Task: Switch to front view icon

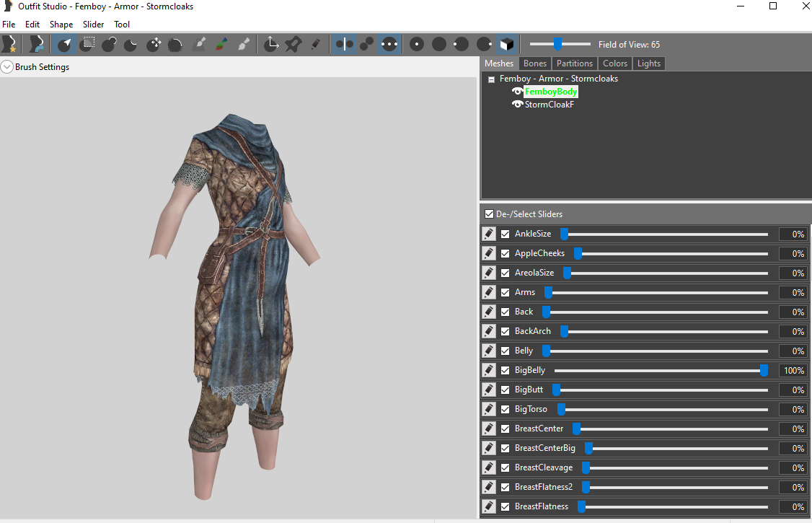Action: (416, 45)
